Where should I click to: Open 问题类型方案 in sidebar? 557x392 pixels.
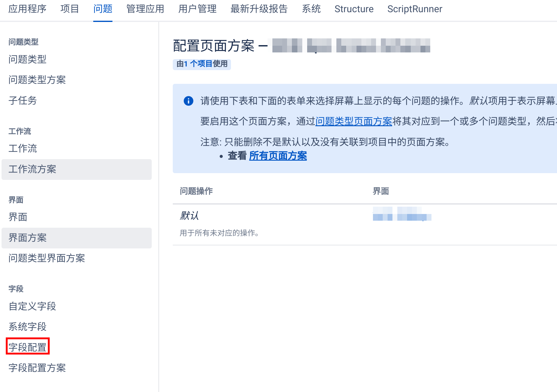click(37, 80)
